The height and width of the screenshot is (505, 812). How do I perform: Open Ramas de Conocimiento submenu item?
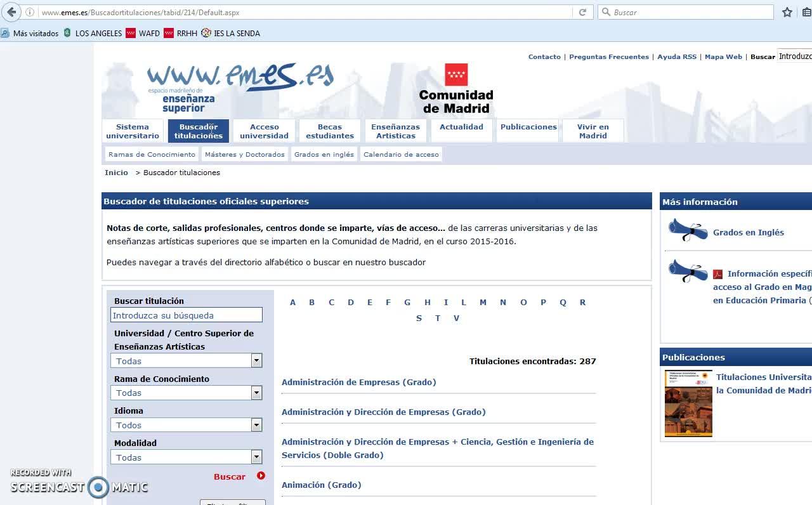coord(152,154)
